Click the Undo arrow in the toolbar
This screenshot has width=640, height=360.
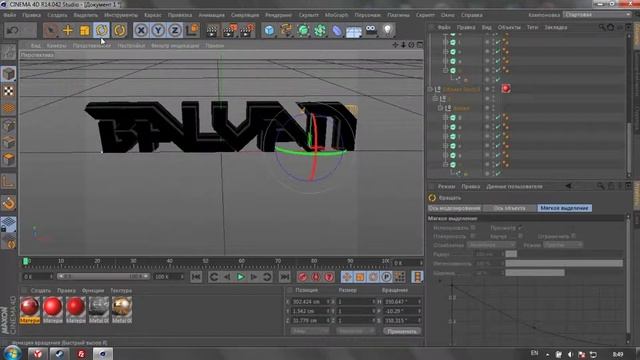tap(12, 31)
